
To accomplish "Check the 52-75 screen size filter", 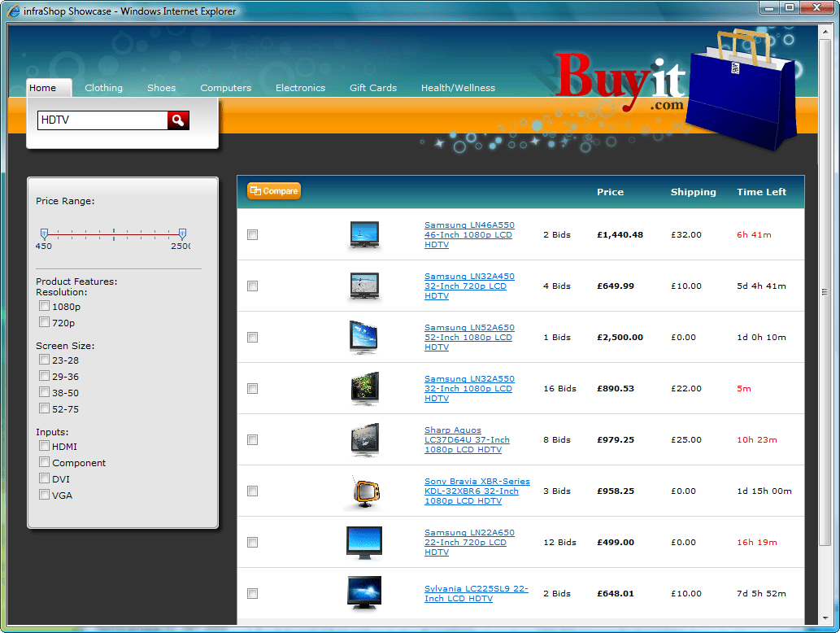I will coord(44,408).
